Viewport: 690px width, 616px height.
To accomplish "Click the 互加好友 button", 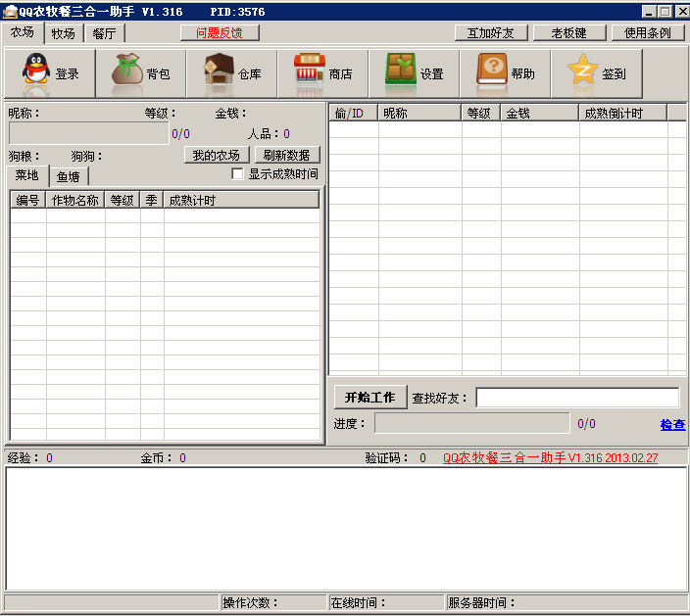I will (491, 33).
